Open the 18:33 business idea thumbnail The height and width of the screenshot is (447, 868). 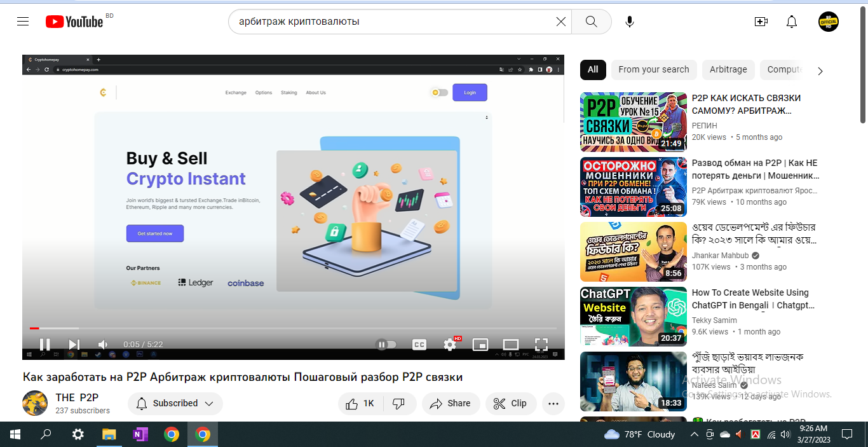(634, 382)
